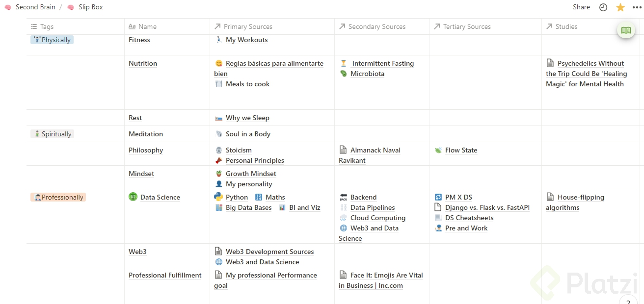Click the star favorite icon
This screenshot has width=644, height=304.
pos(620,7)
